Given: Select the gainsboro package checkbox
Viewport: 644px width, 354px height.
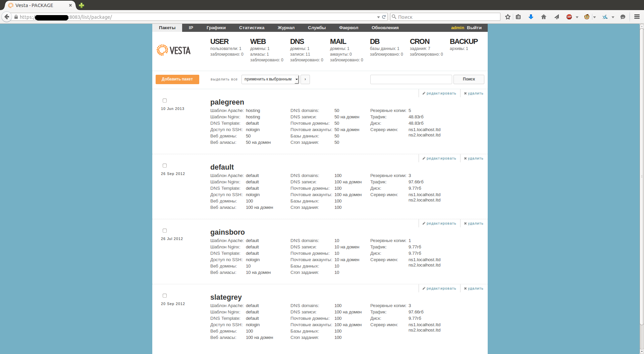Looking at the screenshot, I should point(165,231).
